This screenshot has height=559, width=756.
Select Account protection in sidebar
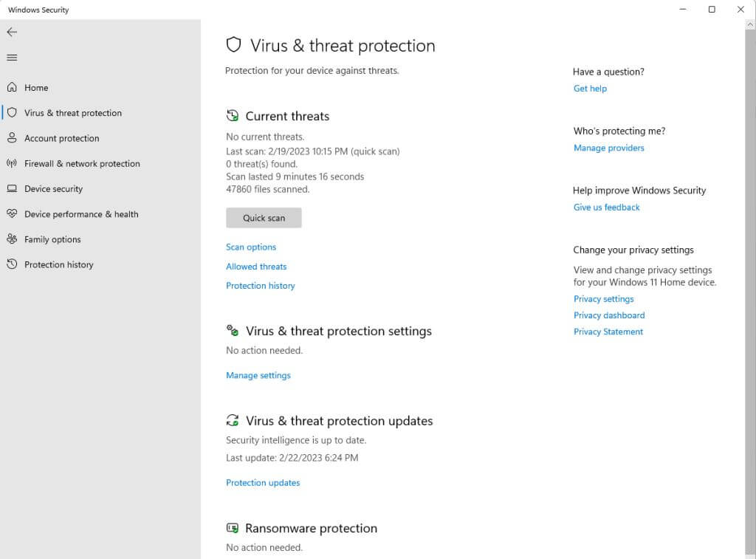pos(61,138)
